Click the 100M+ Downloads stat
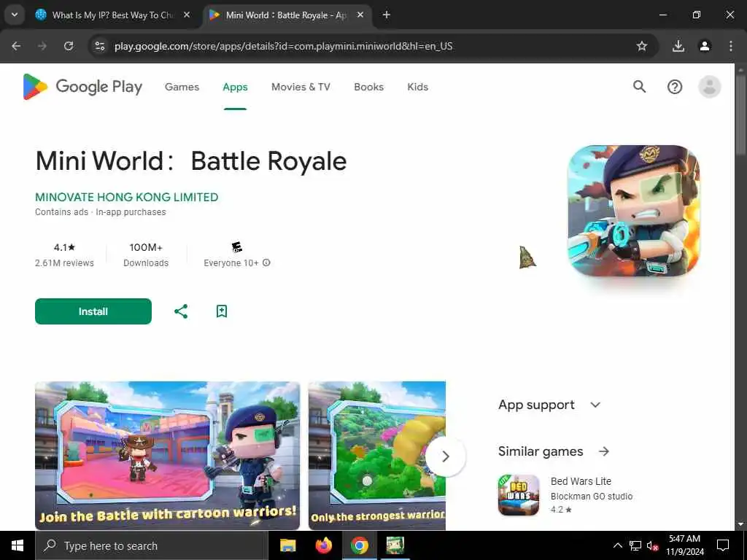747x560 pixels. tap(146, 254)
